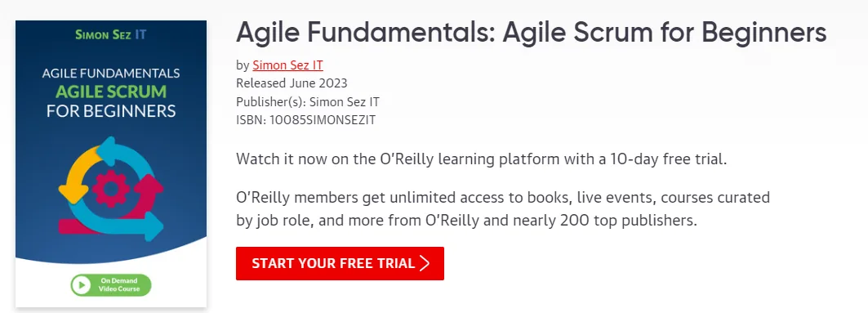Click the Released June 2023 text
868x313 pixels.
pos(292,83)
